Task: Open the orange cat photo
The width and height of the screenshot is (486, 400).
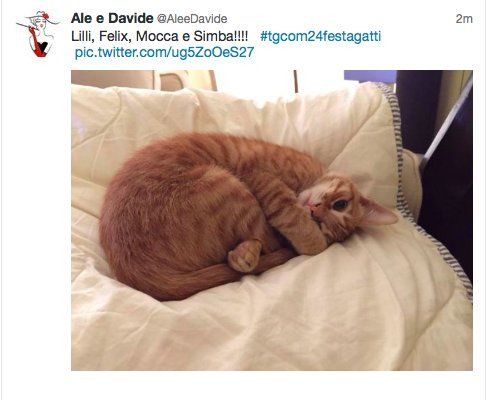Action: [272, 220]
